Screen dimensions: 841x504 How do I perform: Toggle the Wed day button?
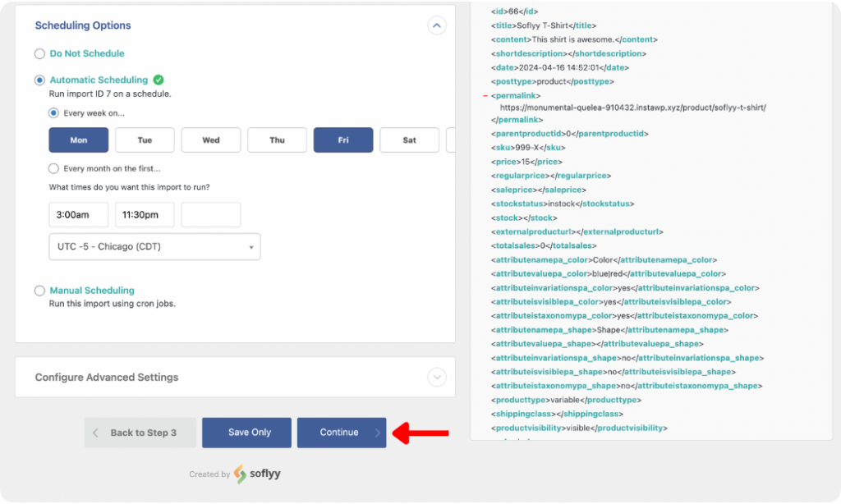211,140
